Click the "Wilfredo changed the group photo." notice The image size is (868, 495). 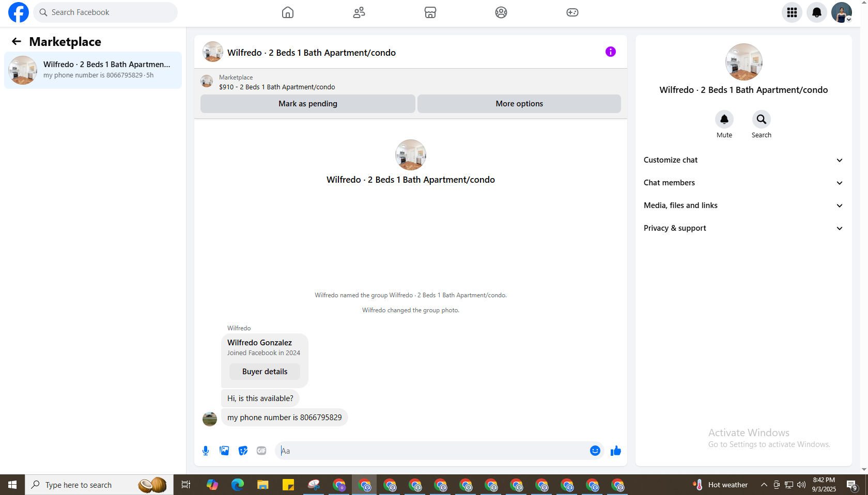point(411,310)
